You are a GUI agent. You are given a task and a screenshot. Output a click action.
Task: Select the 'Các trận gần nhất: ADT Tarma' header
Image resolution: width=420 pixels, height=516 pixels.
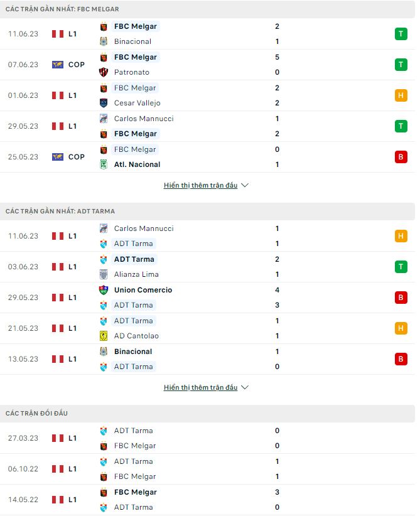(x=60, y=212)
